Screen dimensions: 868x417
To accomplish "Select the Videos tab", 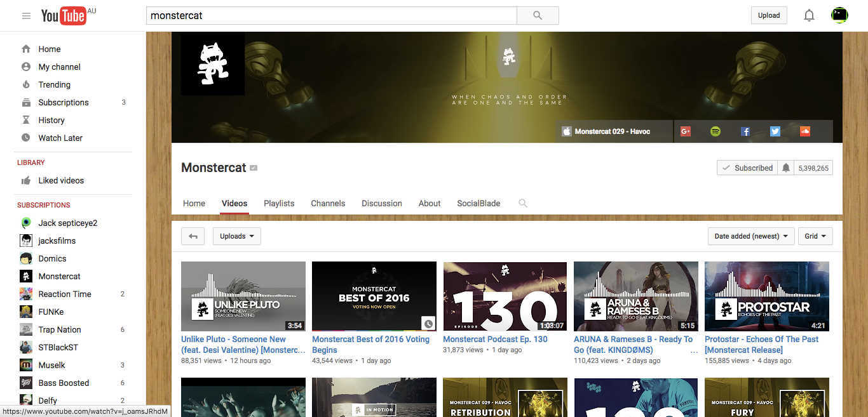I will (234, 203).
